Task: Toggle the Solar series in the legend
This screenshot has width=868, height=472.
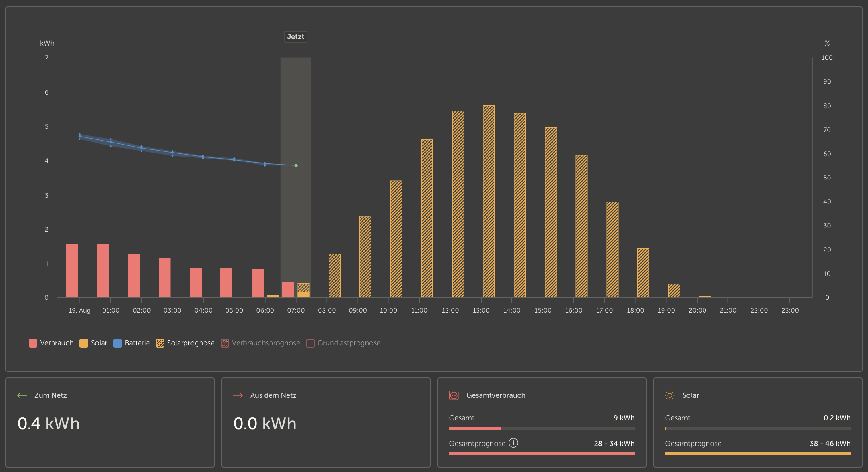Action: pos(93,343)
